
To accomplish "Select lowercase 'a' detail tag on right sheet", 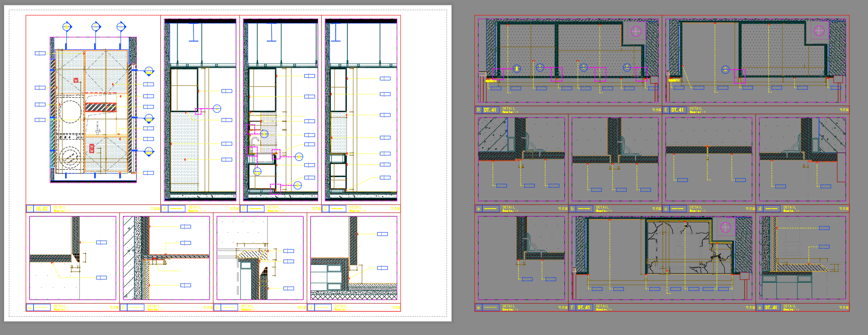I will [478, 209].
